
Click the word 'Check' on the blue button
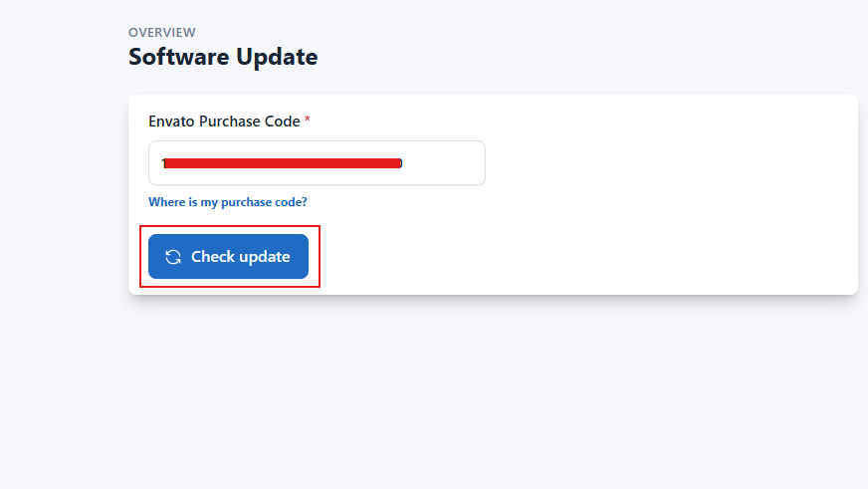pos(212,257)
